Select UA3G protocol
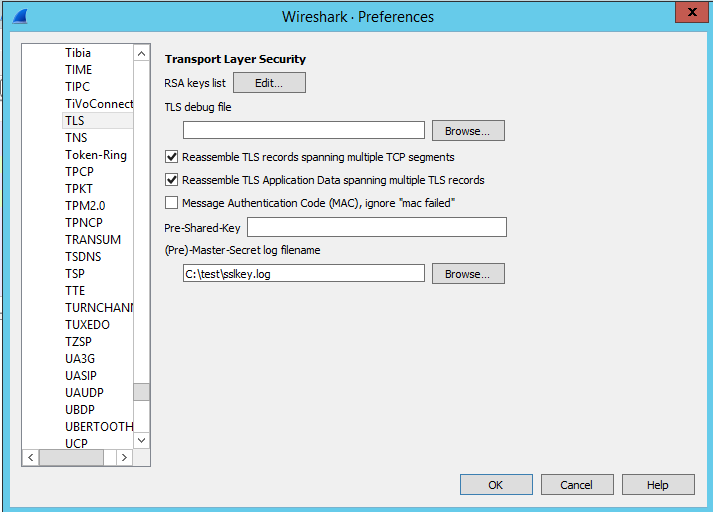This screenshot has height=512, width=713. [80, 359]
